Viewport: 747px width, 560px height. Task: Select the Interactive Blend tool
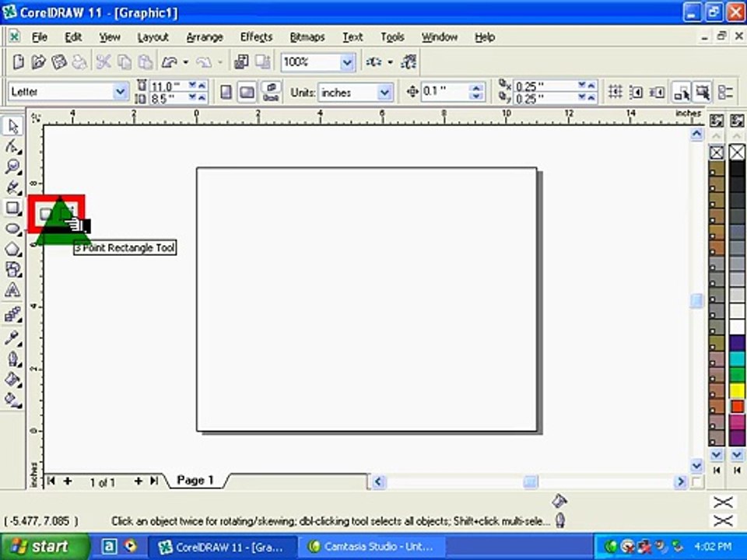click(x=13, y=315)
